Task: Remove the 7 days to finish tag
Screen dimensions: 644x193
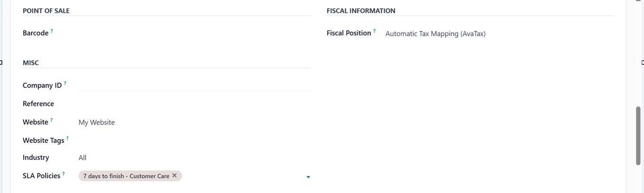Action: coord(175,176)
